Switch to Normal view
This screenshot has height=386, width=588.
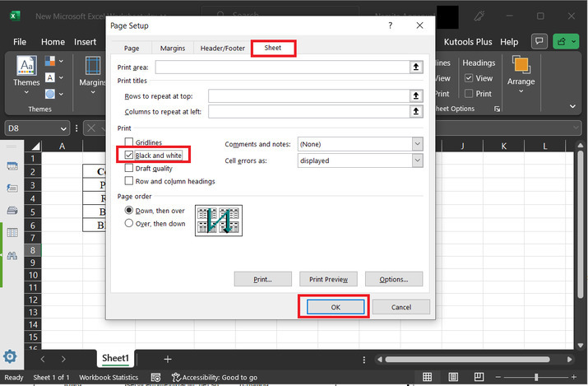pyautogui.click(x=427, y=377)
